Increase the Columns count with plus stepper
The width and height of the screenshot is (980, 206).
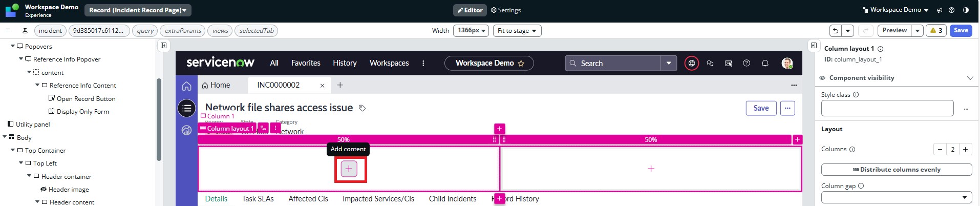point(965,150)
